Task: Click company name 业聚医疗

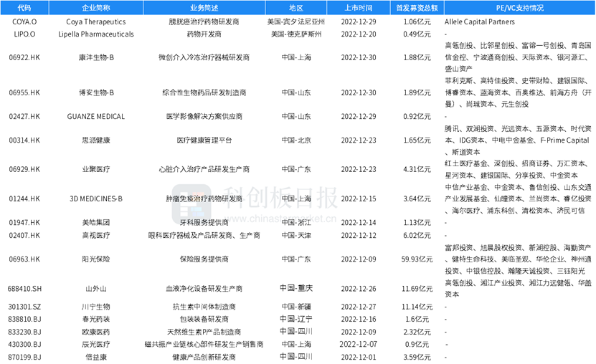Action: [x=96, y=169]
